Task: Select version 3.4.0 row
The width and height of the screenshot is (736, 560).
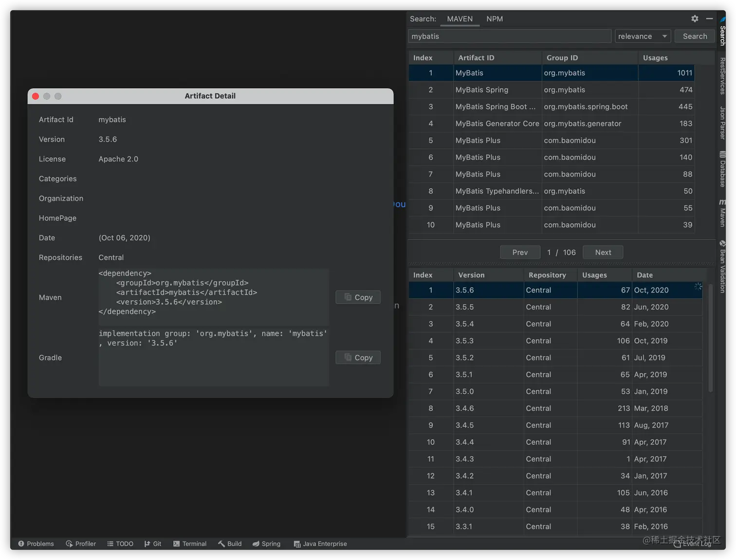Action: (x=555, y=509)
